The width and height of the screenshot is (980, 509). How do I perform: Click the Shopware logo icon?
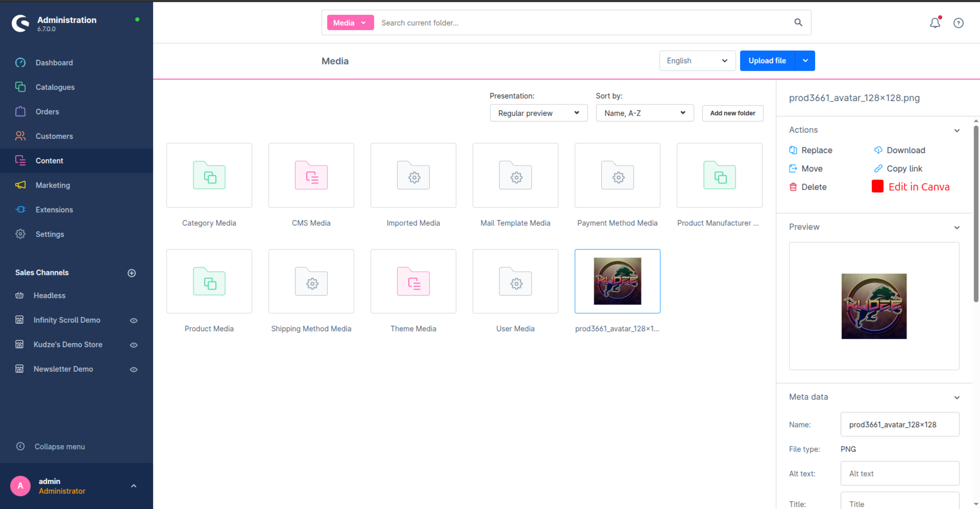coord(20,23)
